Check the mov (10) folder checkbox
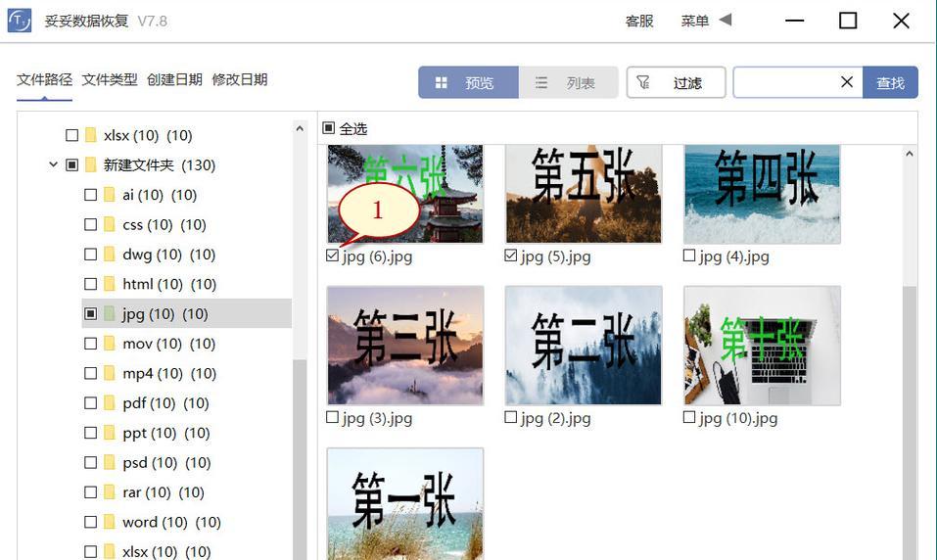Viewport: 937px width, 560px height. coord(90,343)
